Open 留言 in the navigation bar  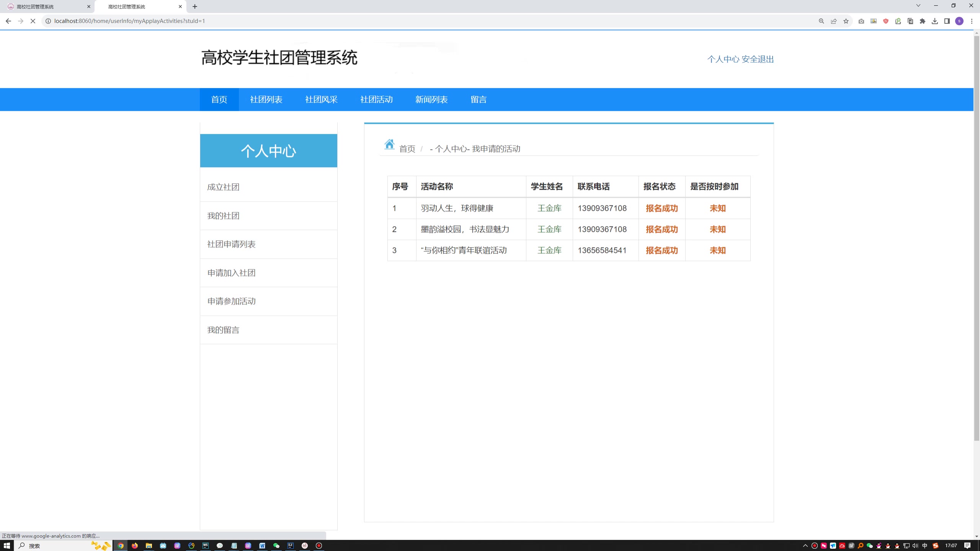pos(479,99)
